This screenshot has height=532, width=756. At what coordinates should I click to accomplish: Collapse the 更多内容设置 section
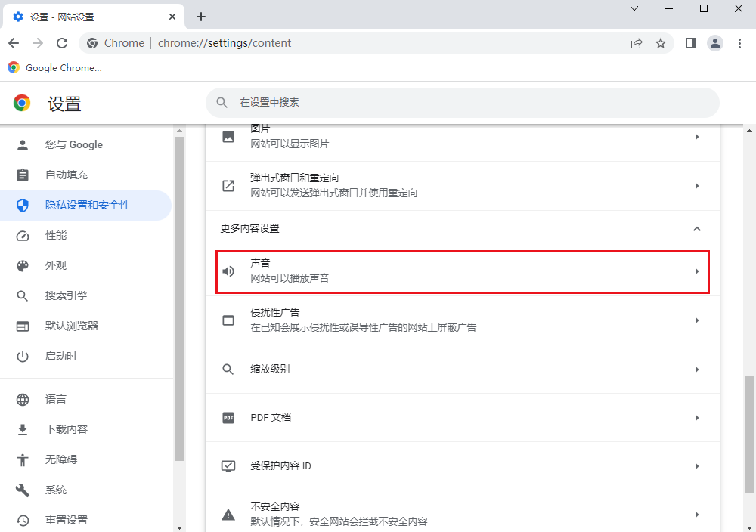coord(463,228)
